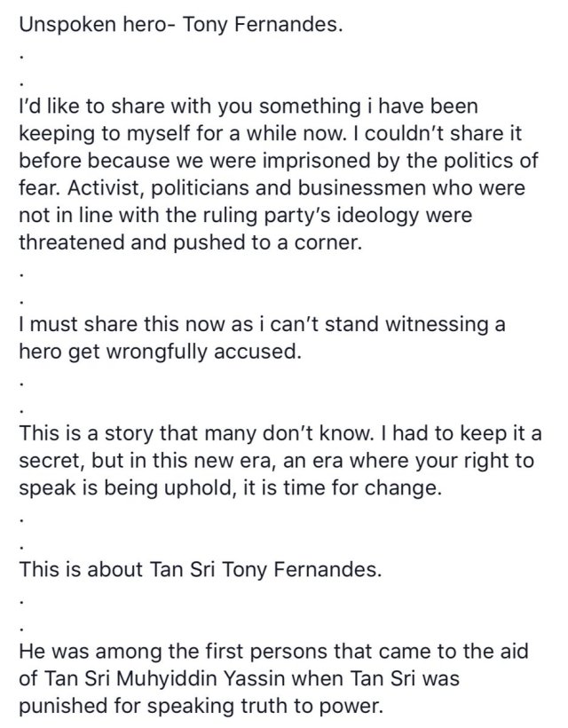Click the words 'came to the aid'
This screenshot has width=568, height=728.
(470, 651)
